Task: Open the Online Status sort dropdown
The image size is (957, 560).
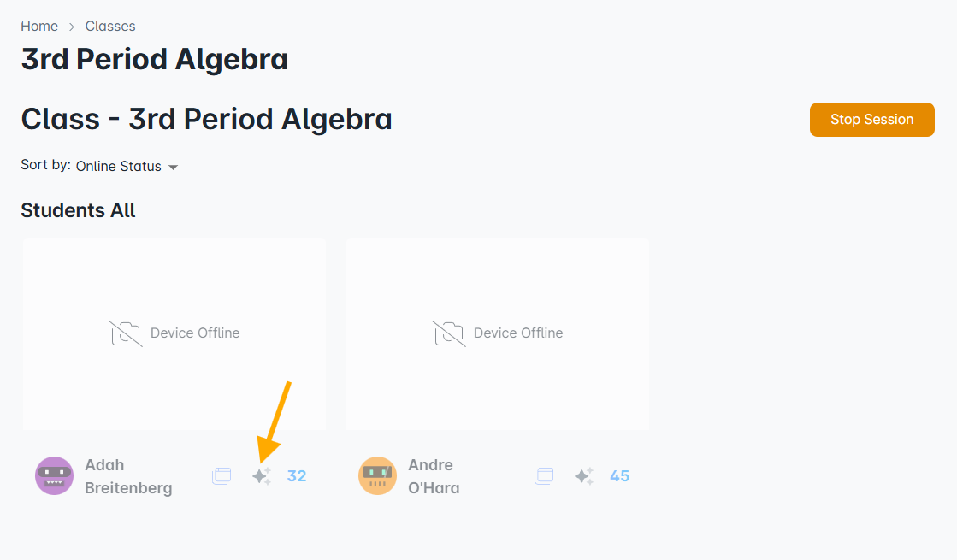Action: tap(127, 167)
